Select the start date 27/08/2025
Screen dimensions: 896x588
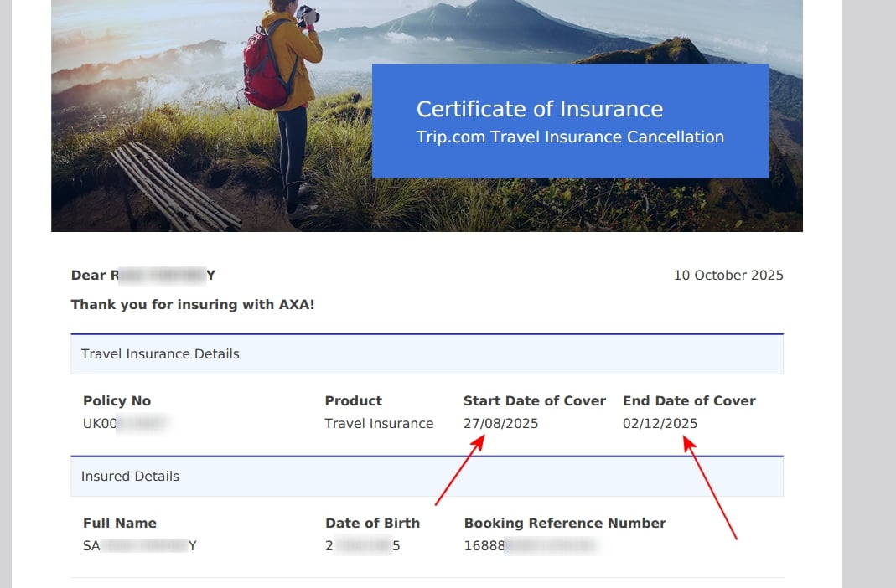500,424
